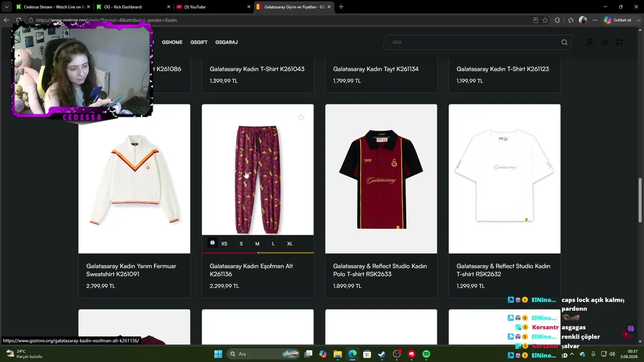View the white Reflect Studio T-shirt image
The width and height of the screenshot is (644, 362).
[x=505, y=179]
